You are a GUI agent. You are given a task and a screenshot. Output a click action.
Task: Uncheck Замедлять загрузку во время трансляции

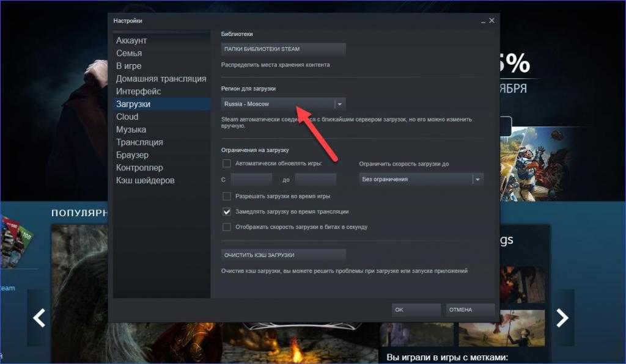coord(227,212)
